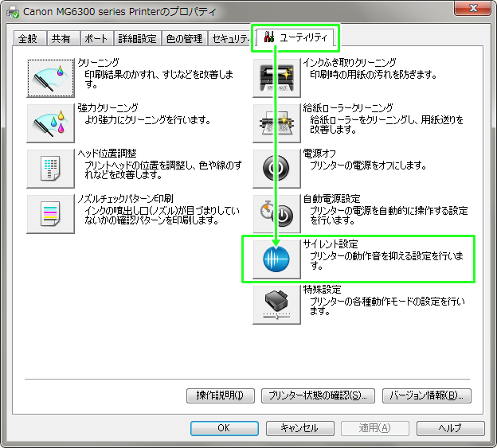The width and height of the screenshot is (497, 448).
Task: Run 給紙ローラークリーニング roller cleaning
Action: pos(276,123)
